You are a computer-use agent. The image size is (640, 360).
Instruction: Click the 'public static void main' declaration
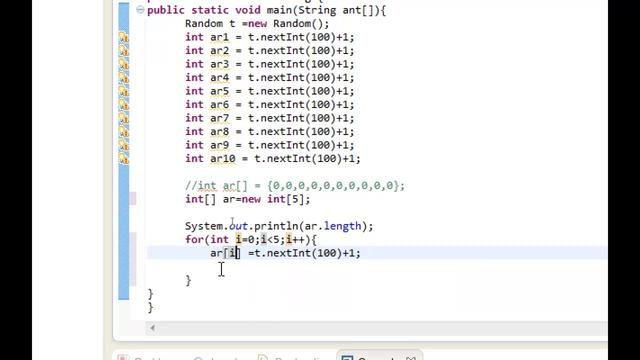coord(266,10)
